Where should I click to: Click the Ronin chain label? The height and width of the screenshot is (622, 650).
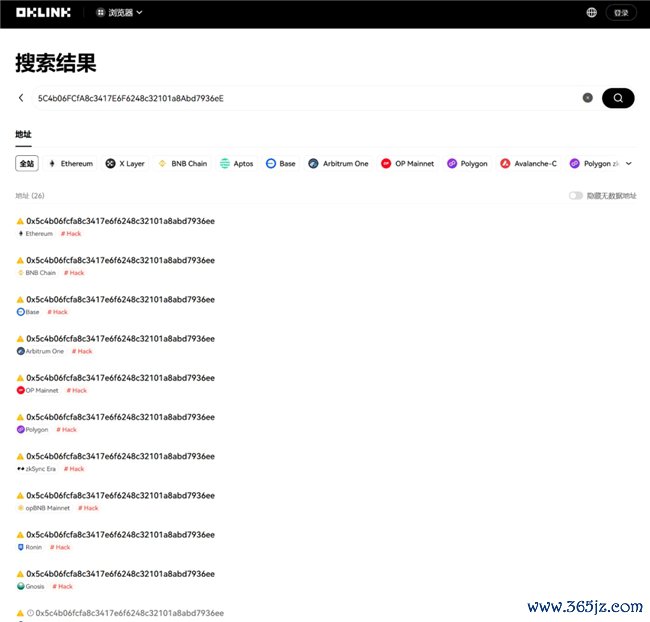pos(30,547)
